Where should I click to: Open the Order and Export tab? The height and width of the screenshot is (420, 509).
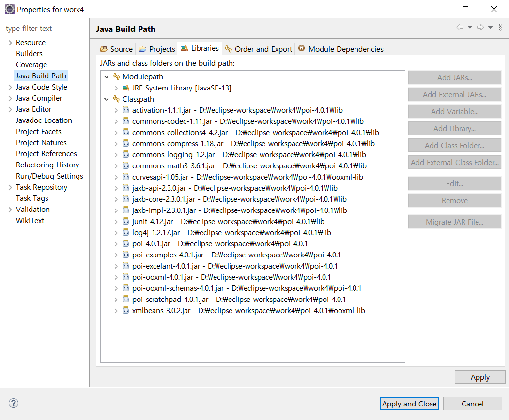[x=259, y=49]
